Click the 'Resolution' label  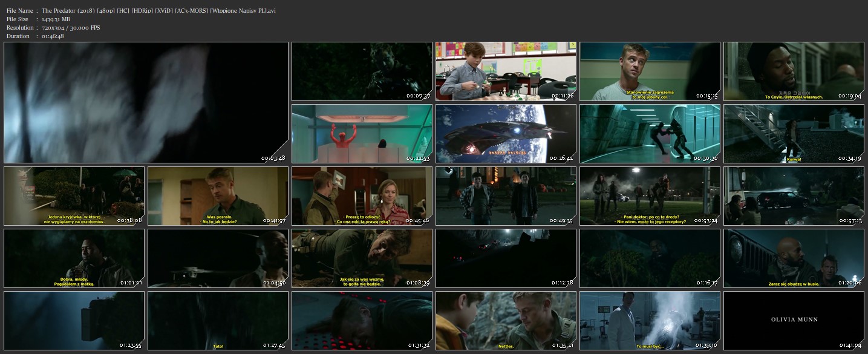[x=20, y=28]
